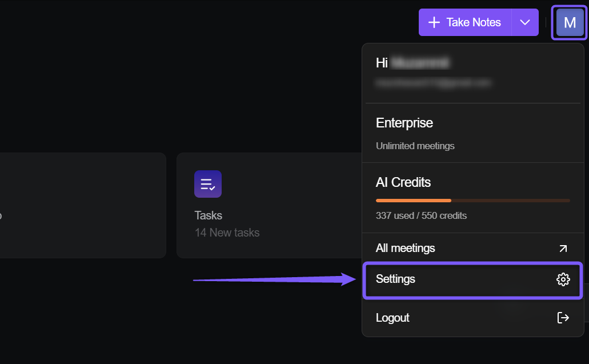The width and height of the screenshot is (589, 364).
Task: Click the plus icon on Take Notes
Action: pos(434,22)
